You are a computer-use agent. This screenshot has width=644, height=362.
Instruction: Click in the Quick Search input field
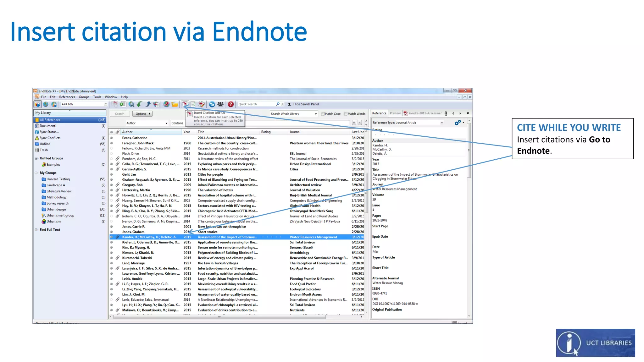pos(256,104)
